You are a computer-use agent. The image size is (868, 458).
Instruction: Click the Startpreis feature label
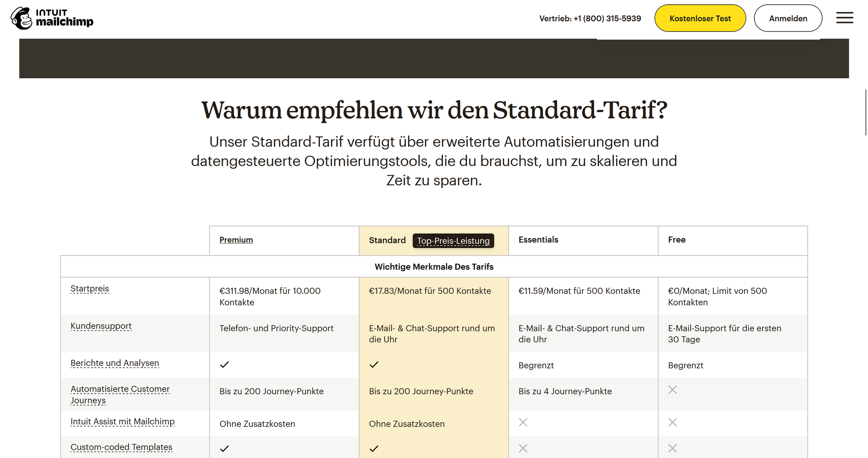tap(90, 289)
